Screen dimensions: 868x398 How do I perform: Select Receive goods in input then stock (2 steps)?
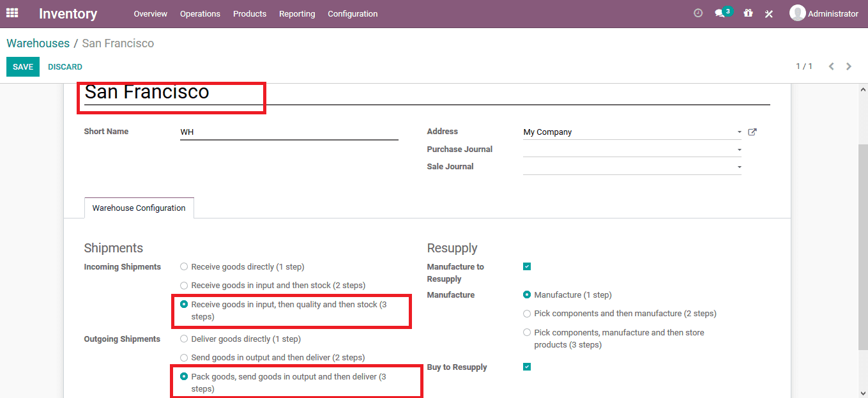(x=184, y=286)
